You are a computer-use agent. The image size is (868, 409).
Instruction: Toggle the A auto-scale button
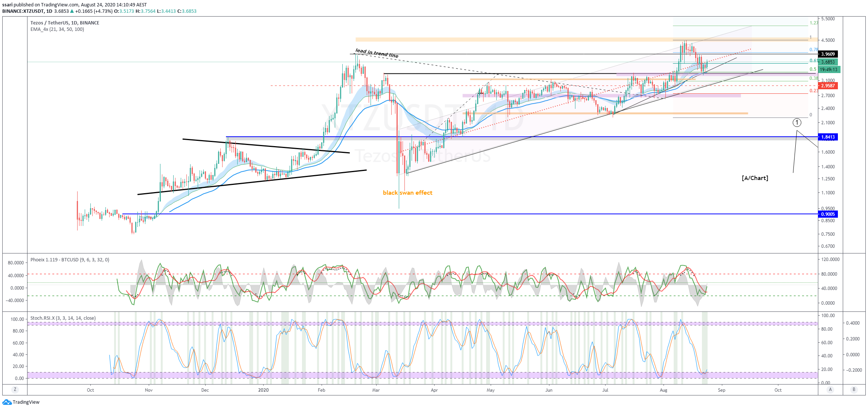(x=830, y=389)
